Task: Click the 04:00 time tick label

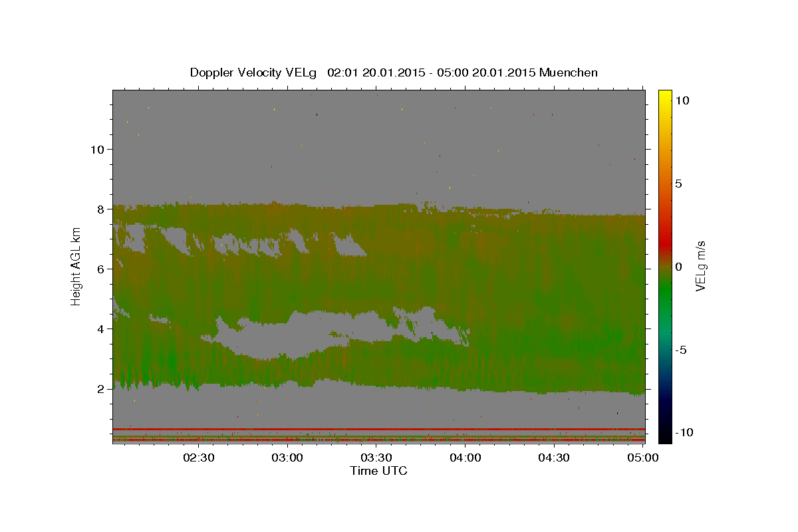Action: (x=465, y=458)
